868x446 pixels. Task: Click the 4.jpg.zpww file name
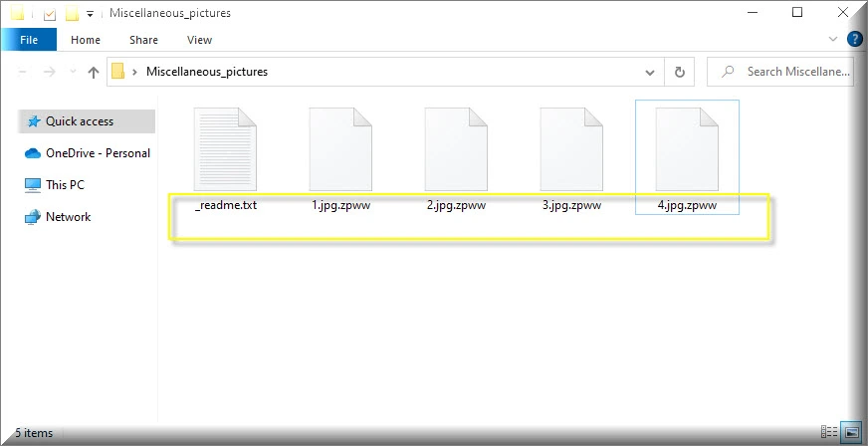[x=687, y=205]
